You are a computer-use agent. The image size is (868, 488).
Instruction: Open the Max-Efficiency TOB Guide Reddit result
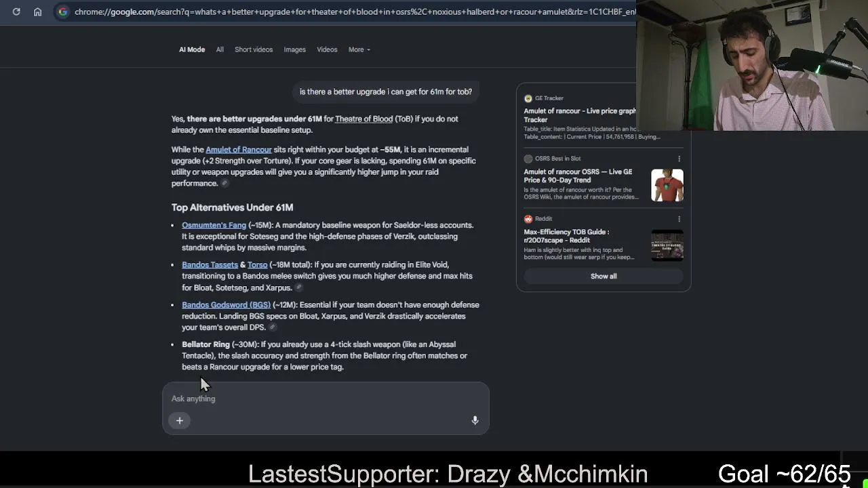coord(566,236)
